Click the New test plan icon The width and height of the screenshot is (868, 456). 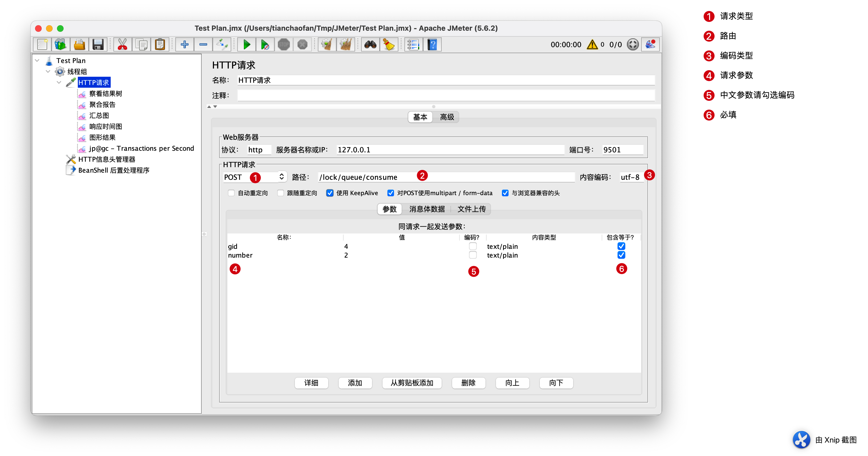[42, 44]
